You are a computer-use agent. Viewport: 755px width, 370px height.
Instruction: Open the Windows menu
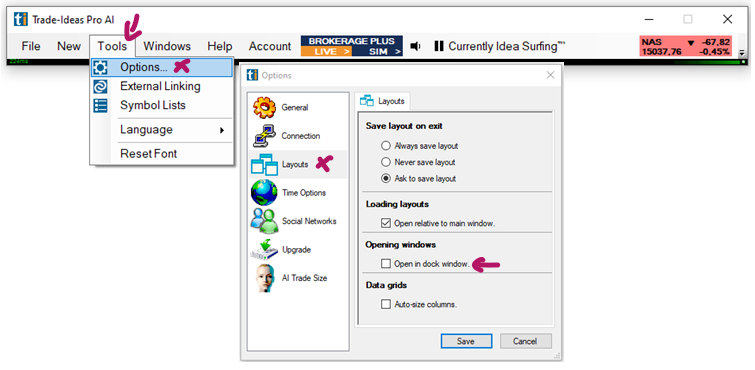click(167, 46)
